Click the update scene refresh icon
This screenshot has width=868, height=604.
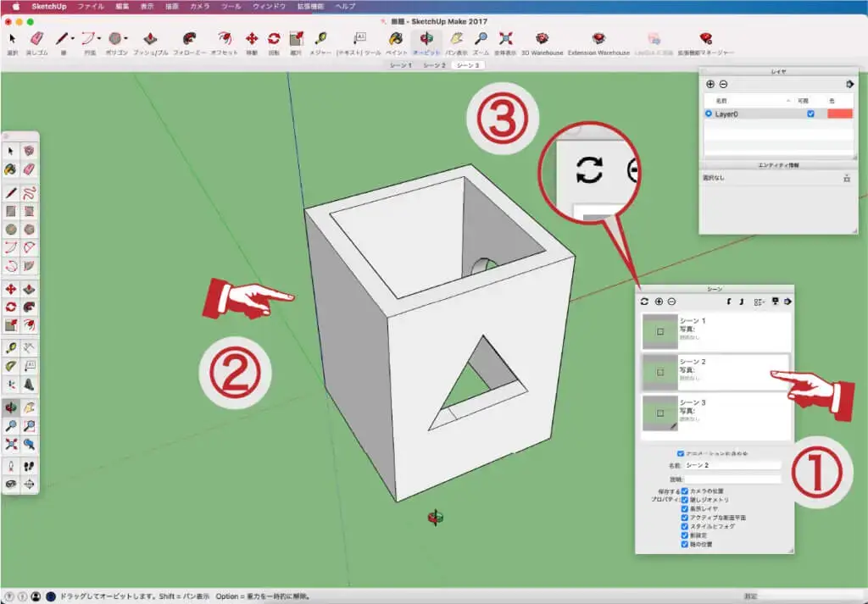click(644, 302)
